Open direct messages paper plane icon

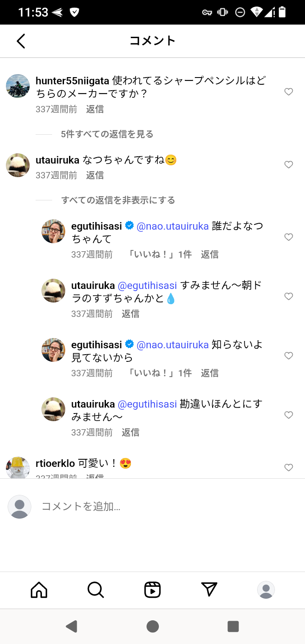click(x=209, y=589)
